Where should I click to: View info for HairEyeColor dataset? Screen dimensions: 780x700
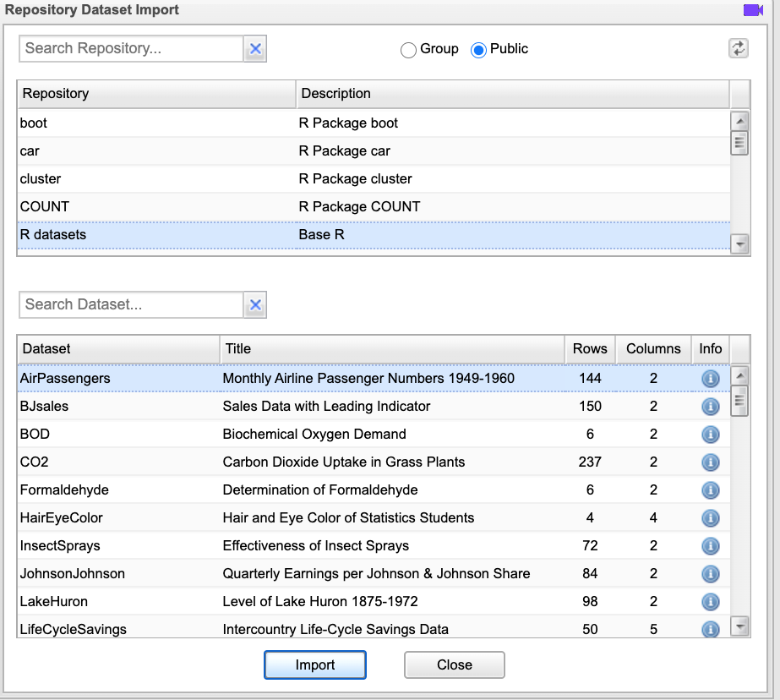711,518
